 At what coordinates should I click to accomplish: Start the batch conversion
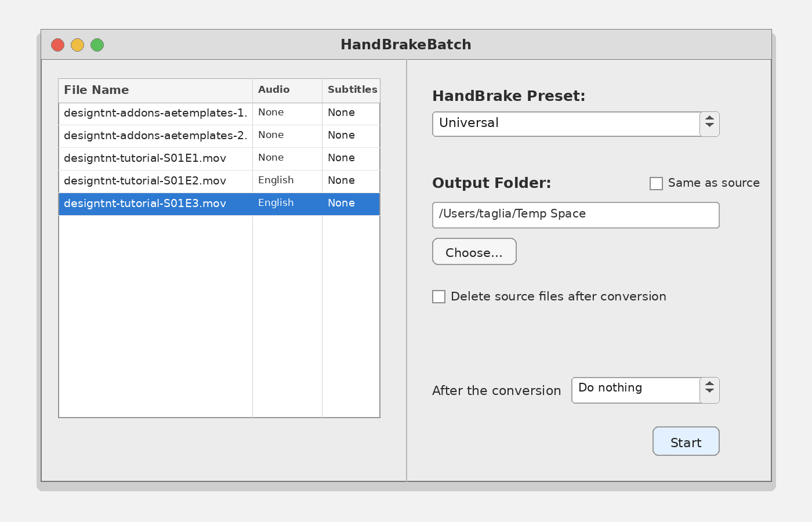[686, 441]
